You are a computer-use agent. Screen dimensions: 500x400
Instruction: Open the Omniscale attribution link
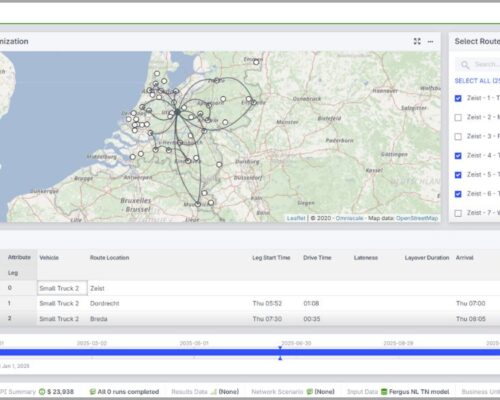click(x=349, y=218)
